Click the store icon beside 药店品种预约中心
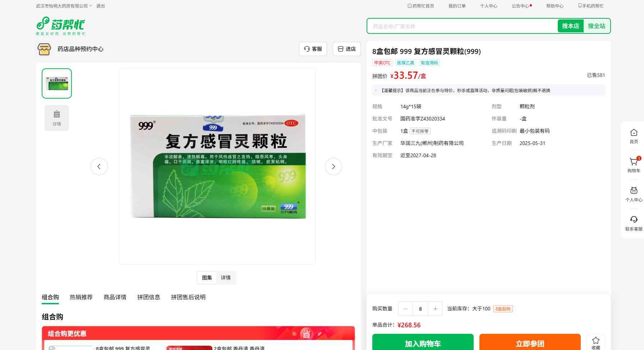Viewport: 644px width, 350px height. tap(44, 49)
